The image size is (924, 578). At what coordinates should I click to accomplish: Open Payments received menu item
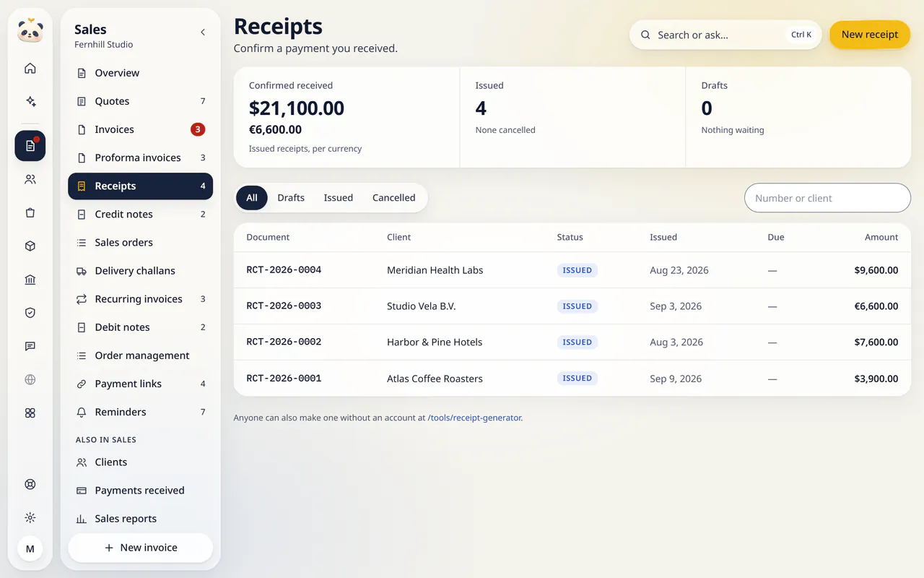tap(140, 491)
